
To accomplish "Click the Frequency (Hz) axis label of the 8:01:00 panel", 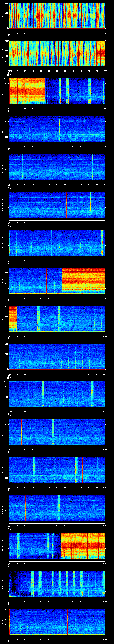I will (3, 16).
